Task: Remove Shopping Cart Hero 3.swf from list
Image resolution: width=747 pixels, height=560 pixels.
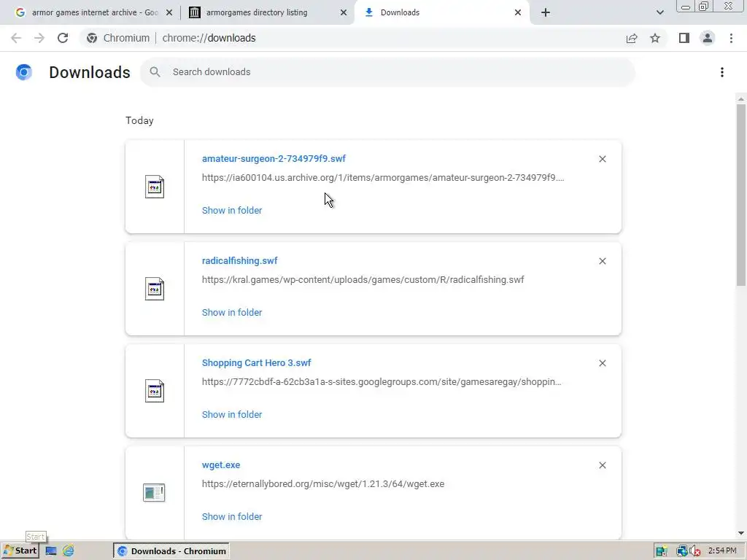Action: coord(603,363)
